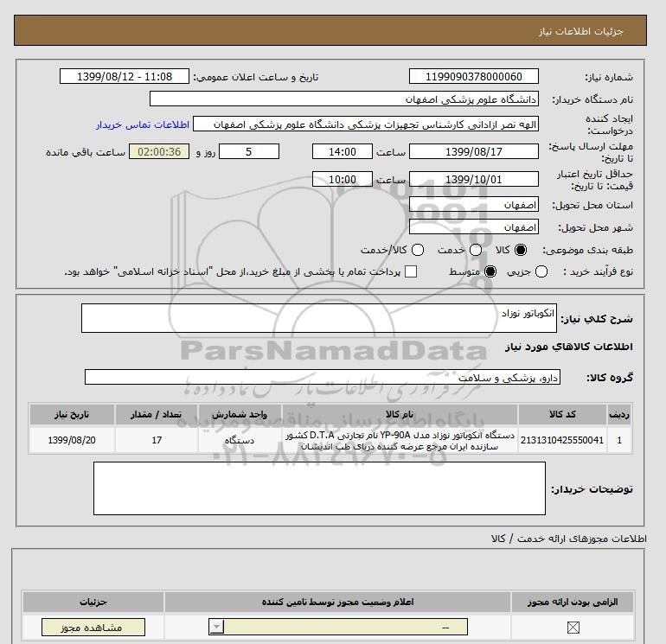
Task: Click the goods group field دارو، پزشکی و سلامت
Action: click(323, 377)
